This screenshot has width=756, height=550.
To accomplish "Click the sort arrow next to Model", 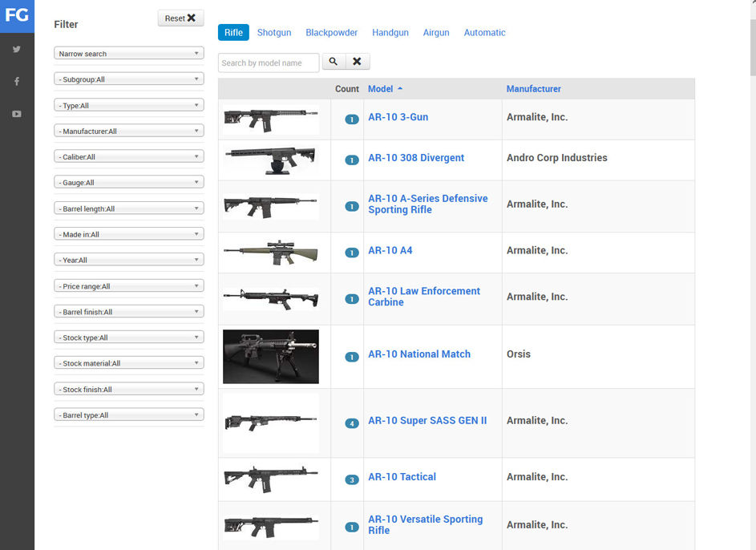I will (400, 89).
